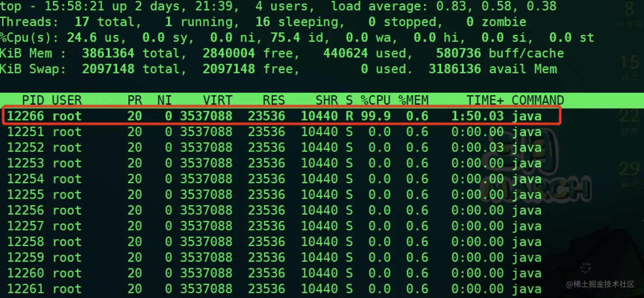Viewport: 644px width, 298px height.
Task: Click the R state of thread 12266
Action: (x=349, y=116)
